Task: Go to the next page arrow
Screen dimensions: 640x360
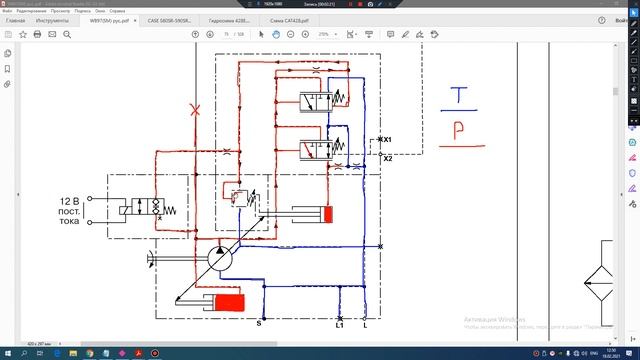Action: (x=210, y=34)
